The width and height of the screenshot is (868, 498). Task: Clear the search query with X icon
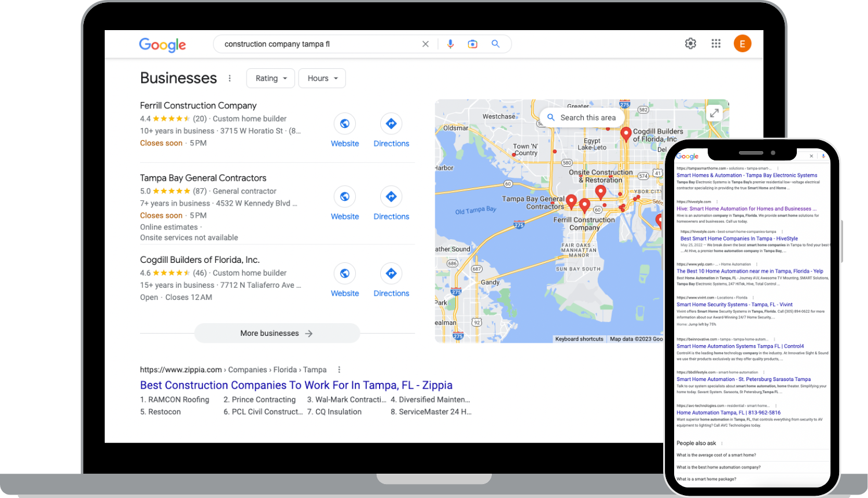click(425, 44)
